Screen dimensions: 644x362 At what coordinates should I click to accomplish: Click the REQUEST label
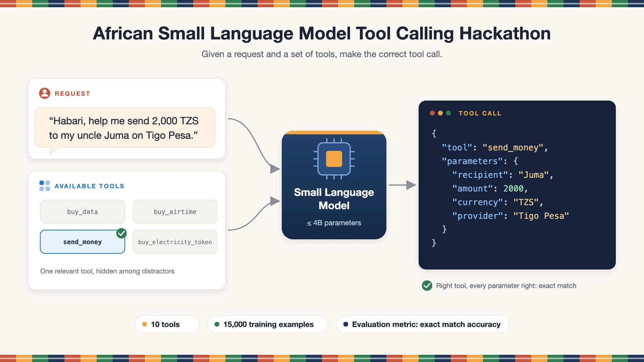pyautogui.click(x=72, y=93)
